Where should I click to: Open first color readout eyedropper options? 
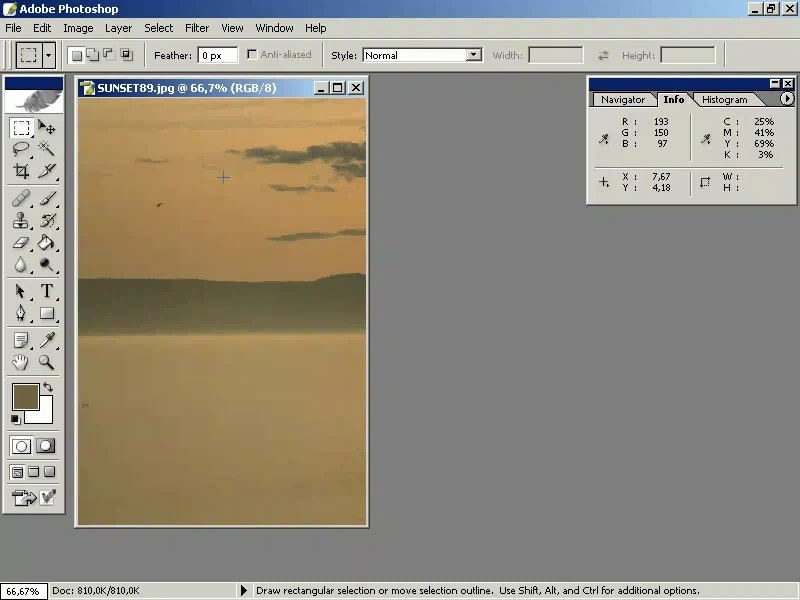[x=604, y=138]
